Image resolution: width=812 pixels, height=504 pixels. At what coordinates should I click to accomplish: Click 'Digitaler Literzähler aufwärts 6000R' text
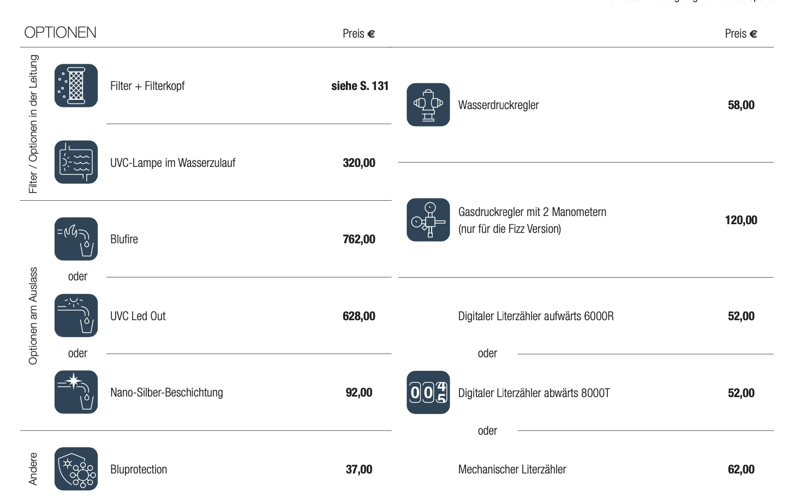(535, 316)
